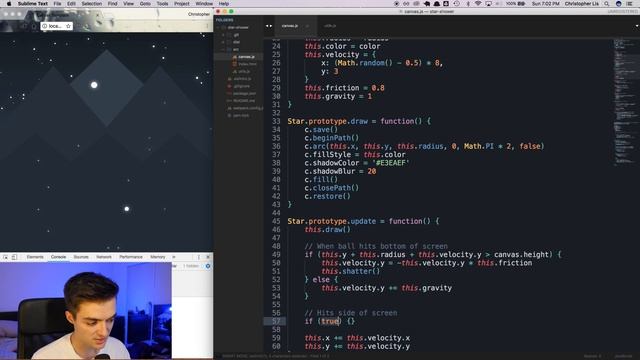Bookmark the page with the star icon
Screen dimensions: 640x360
(x=68, y=26)
